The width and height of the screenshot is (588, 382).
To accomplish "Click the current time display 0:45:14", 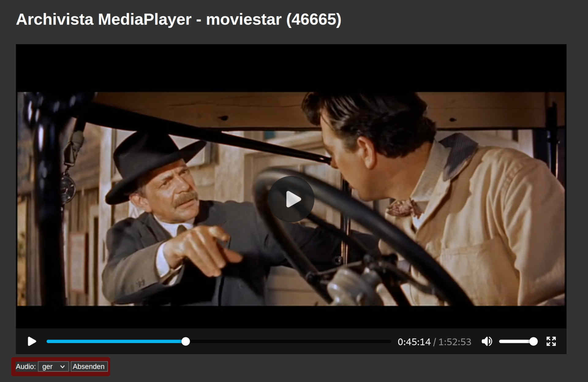I will [414, 342].
